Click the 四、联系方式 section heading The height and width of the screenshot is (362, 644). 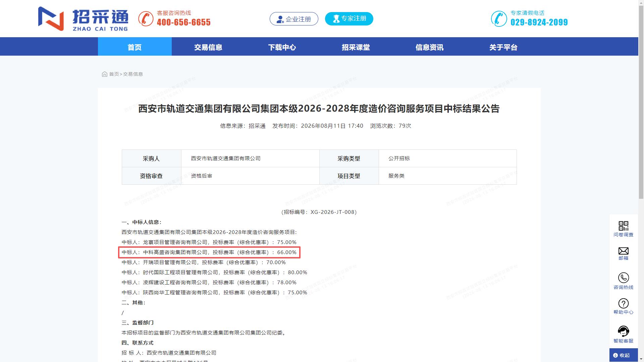point(138,343)
